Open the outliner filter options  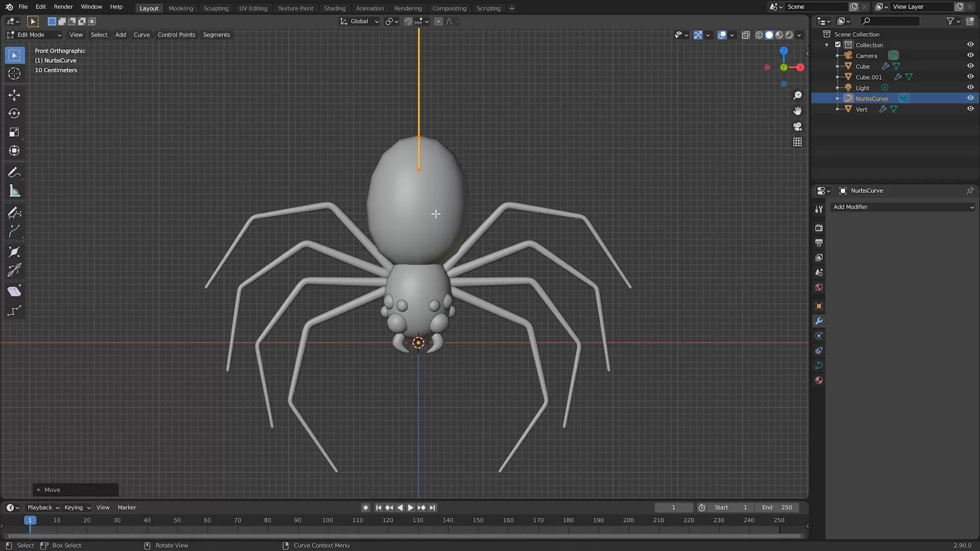pyautogui.click(x=951, y=21)
